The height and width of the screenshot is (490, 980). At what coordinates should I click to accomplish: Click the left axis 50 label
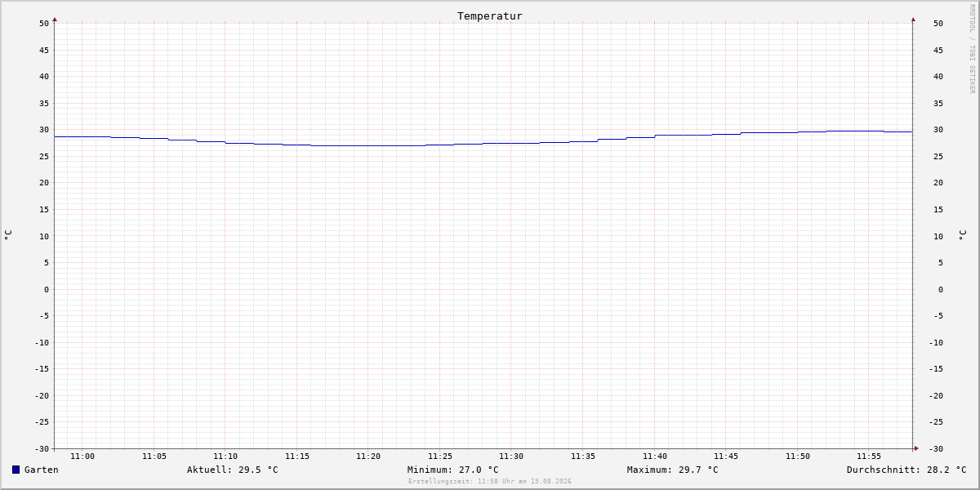(44, 24)
